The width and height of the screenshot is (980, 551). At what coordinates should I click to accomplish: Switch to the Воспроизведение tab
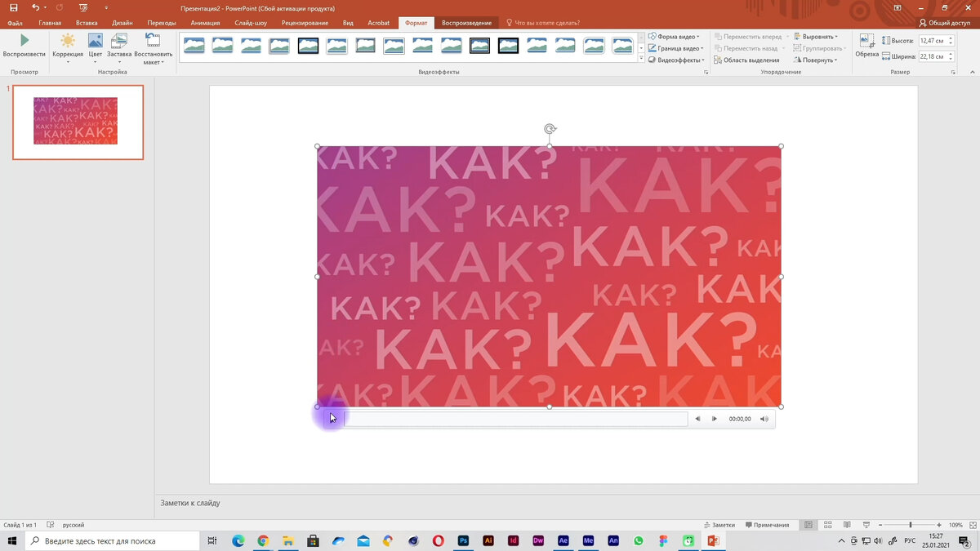[466, 23]
